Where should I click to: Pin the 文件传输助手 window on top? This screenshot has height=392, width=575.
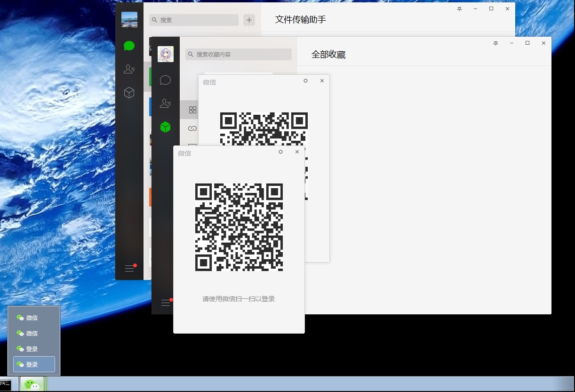point(459,9)
